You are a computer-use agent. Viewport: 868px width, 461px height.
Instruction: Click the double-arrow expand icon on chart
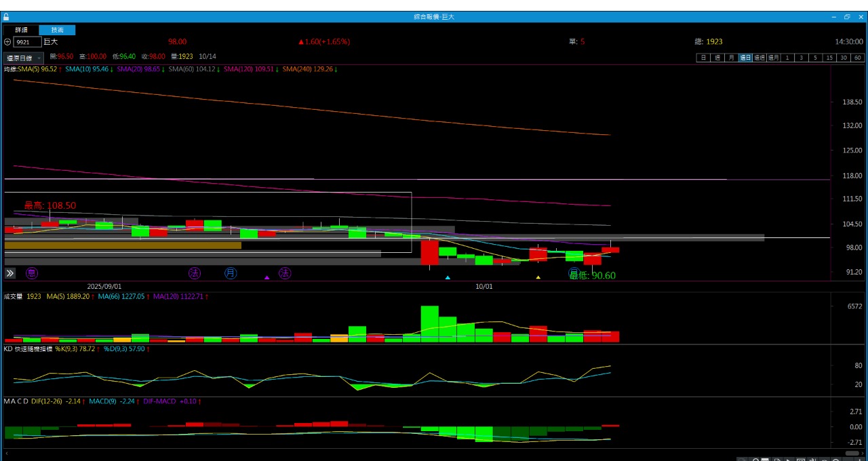(x=10, y=273)
